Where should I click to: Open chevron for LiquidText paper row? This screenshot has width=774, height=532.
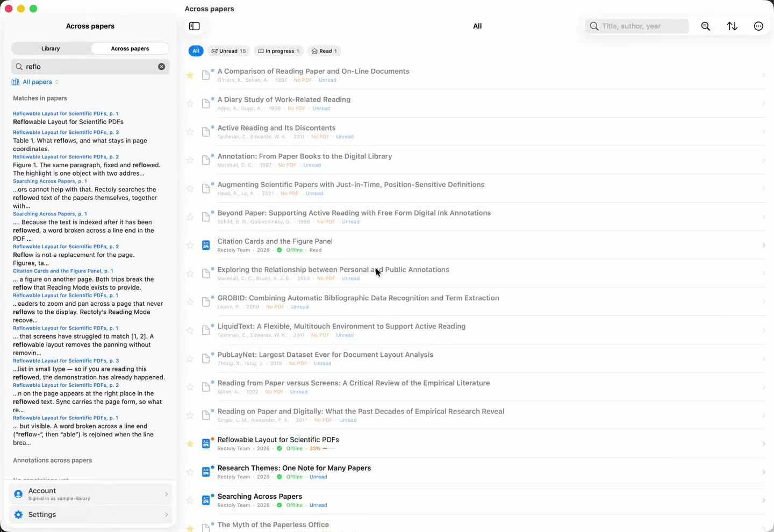(x=764, y=330)
